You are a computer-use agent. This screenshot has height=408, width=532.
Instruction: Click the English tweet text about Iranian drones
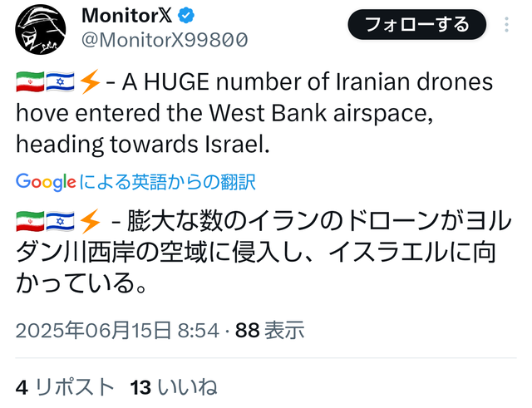point(254,113)
